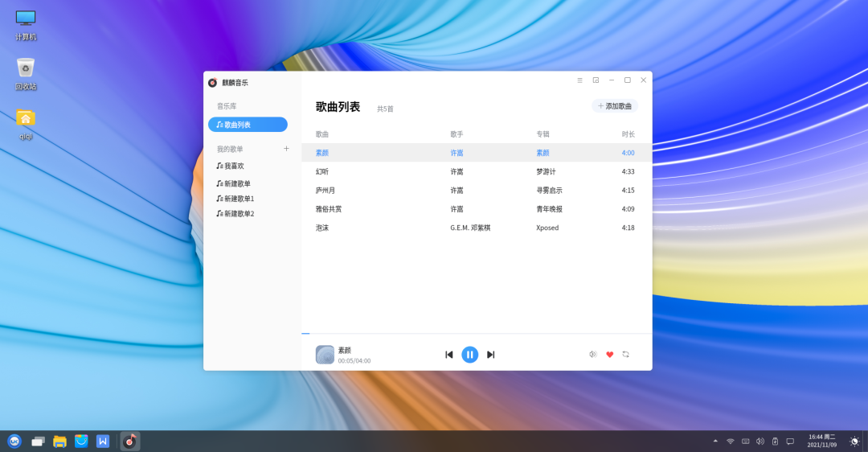Viewport: 868px width, 452px height.
Task: Click artist G.E.M. 邓紫棋
Action: 470,228
